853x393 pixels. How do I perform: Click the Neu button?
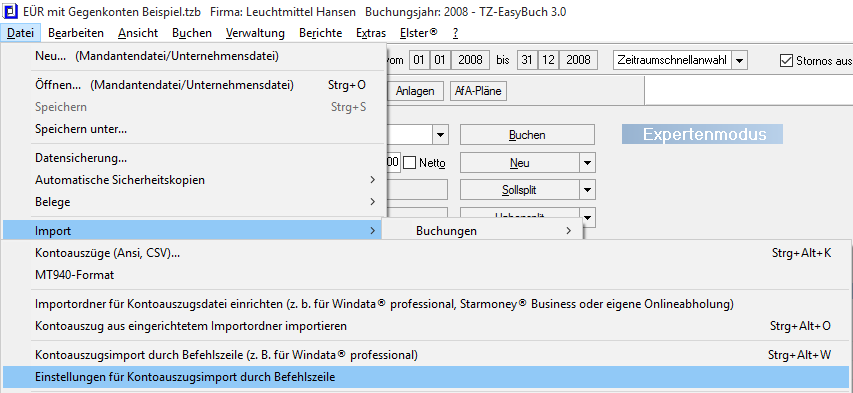520,163
